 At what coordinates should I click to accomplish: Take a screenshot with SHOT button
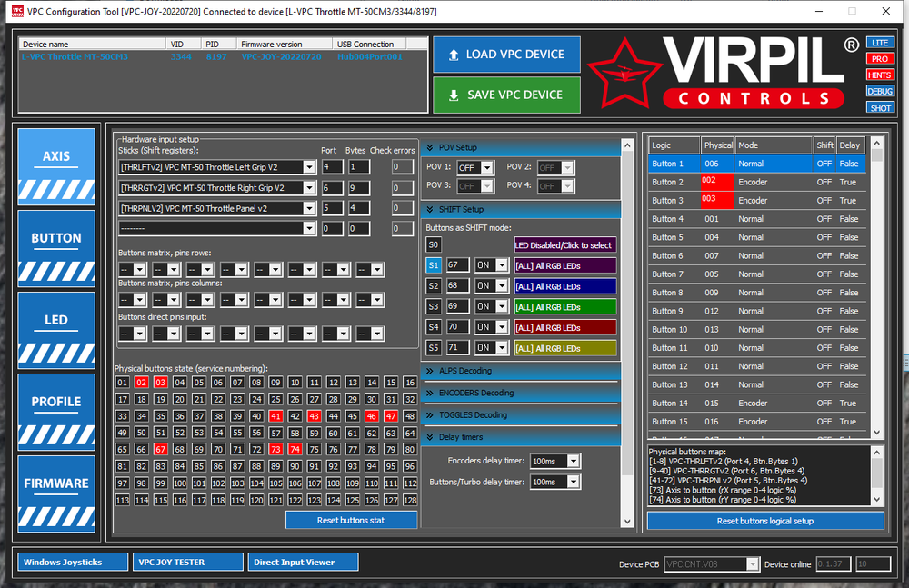880,108
